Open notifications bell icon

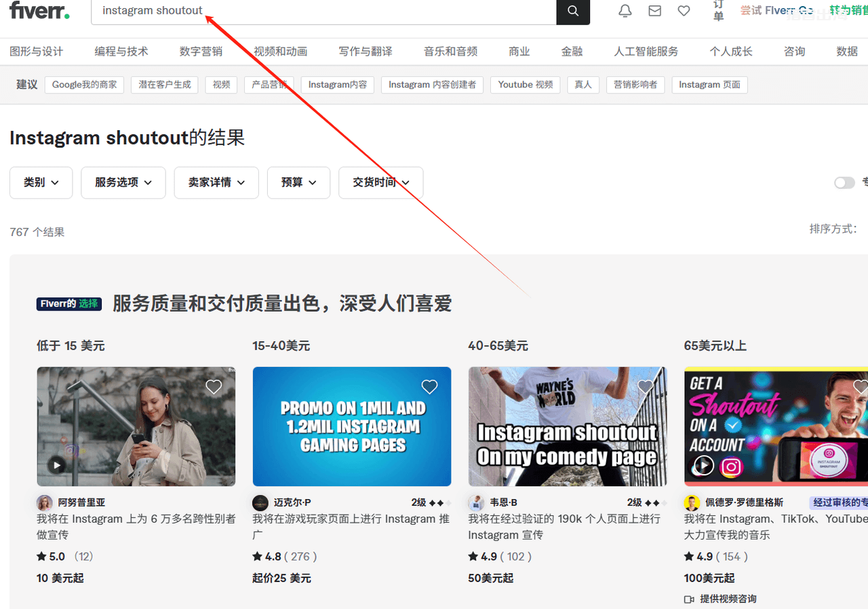pyautogui.click(x=625, y=11)
